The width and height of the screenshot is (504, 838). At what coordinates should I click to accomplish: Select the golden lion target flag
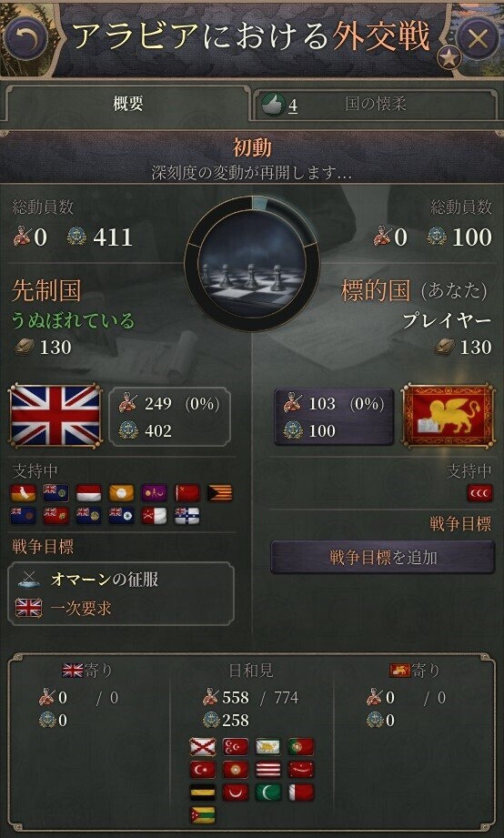(449, 415)
